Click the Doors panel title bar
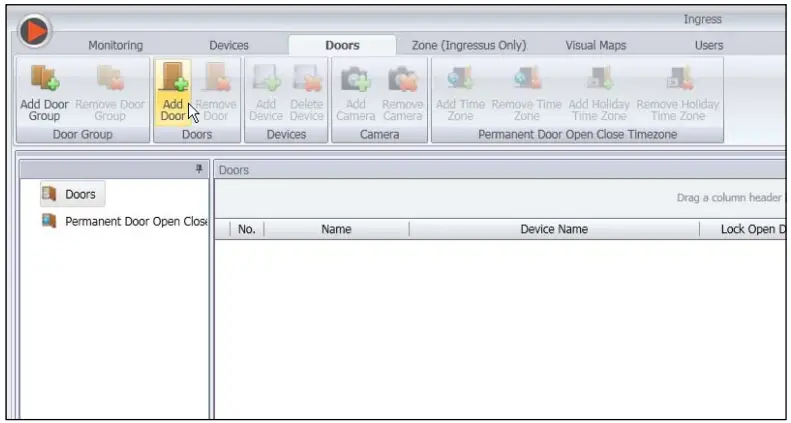791x423 pixels. click(x=500, y=170)
